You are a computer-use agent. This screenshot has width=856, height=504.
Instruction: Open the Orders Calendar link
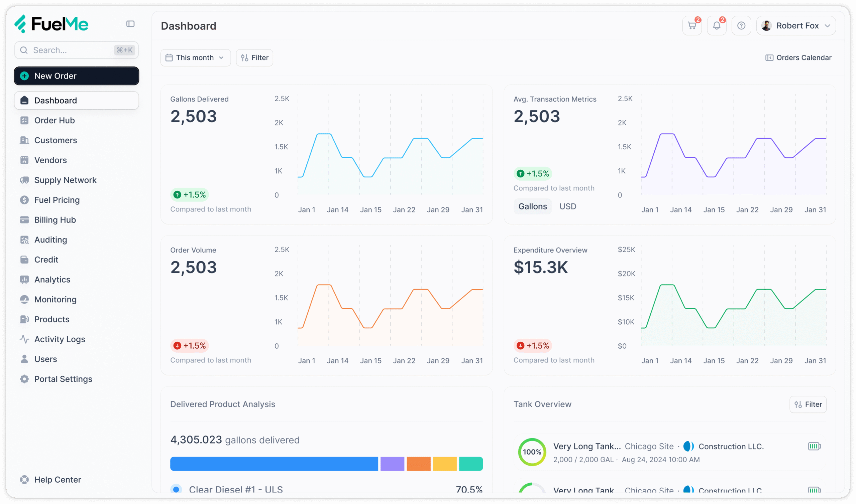coord(798,58)
